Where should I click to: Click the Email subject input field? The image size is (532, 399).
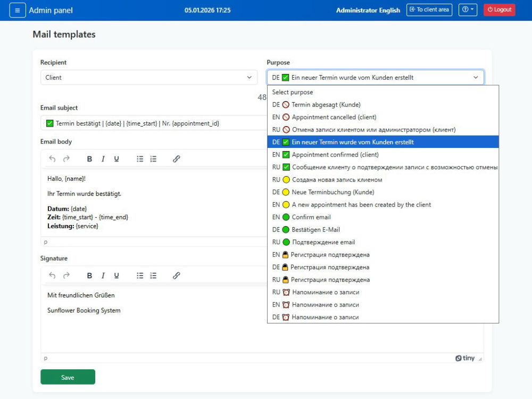pyautogui.click(x=153, y=123)
